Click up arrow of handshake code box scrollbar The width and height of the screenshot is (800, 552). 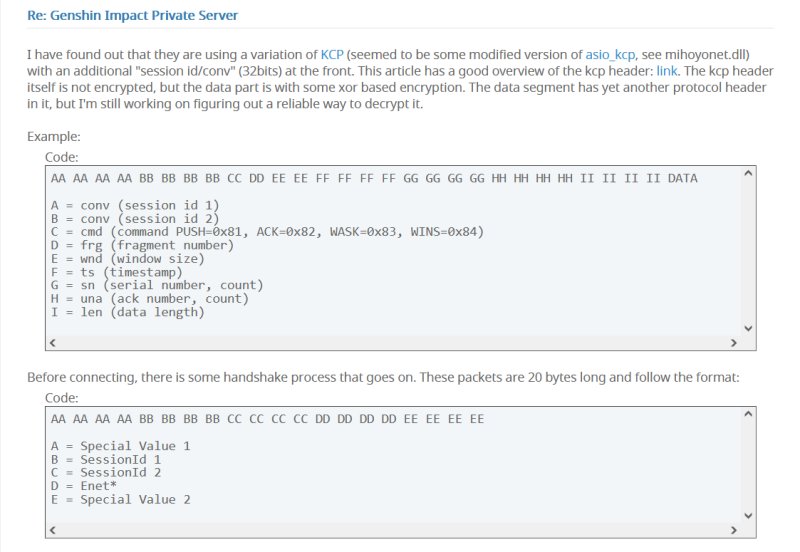click(x=748, y=414)
